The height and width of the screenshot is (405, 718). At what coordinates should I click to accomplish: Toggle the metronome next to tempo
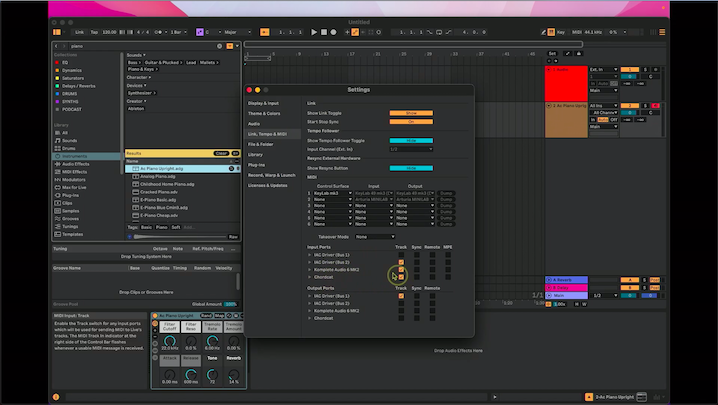click(158, 32)
